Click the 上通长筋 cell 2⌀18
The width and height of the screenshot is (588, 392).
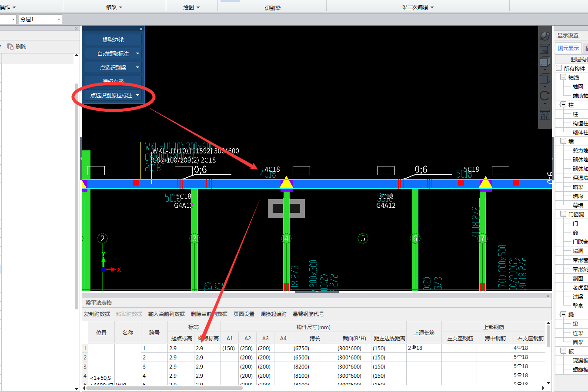pyautogui.click(x=424, y=348)
